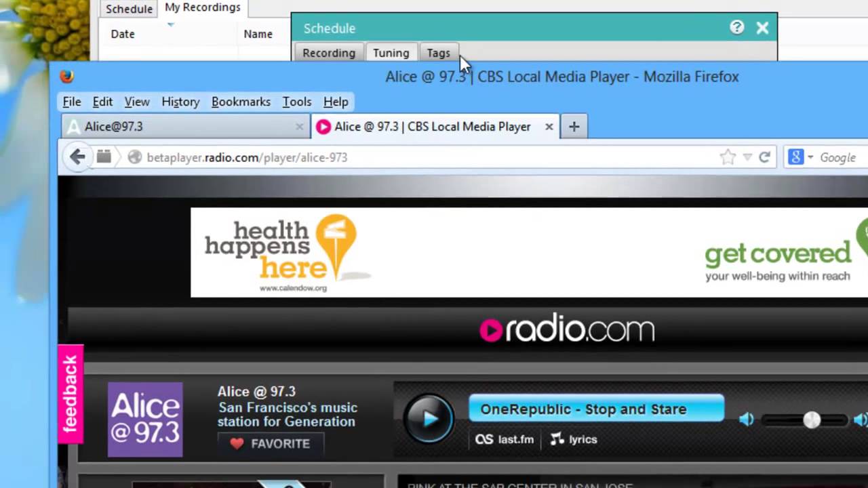
Task: Open the Firefox History menu
Action: pyautogui.click(x=180, y=102)
